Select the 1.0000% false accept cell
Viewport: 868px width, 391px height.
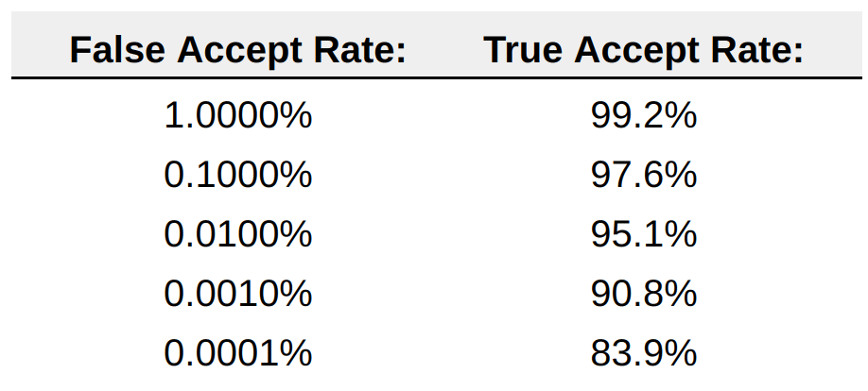(237, 117)
